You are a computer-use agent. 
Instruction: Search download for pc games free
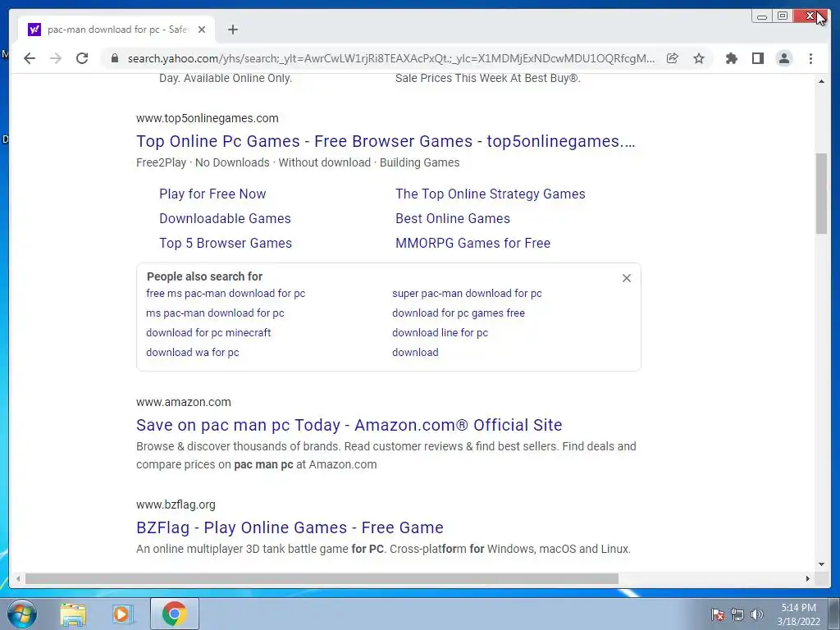click(x=459, y=313)
